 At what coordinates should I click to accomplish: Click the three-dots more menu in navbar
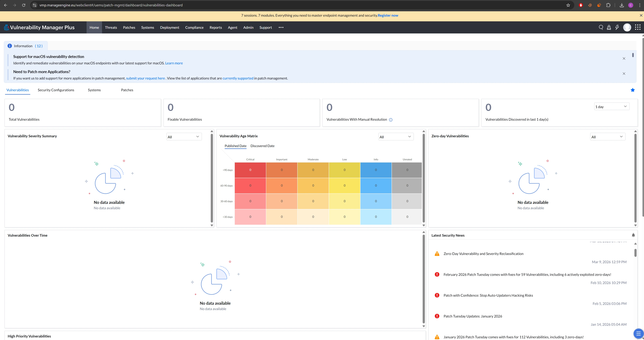click(281, 28)
